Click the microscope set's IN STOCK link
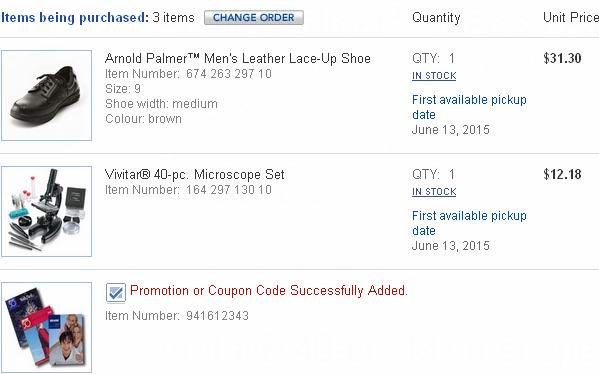The image size is (599, 374). point(434,192)
